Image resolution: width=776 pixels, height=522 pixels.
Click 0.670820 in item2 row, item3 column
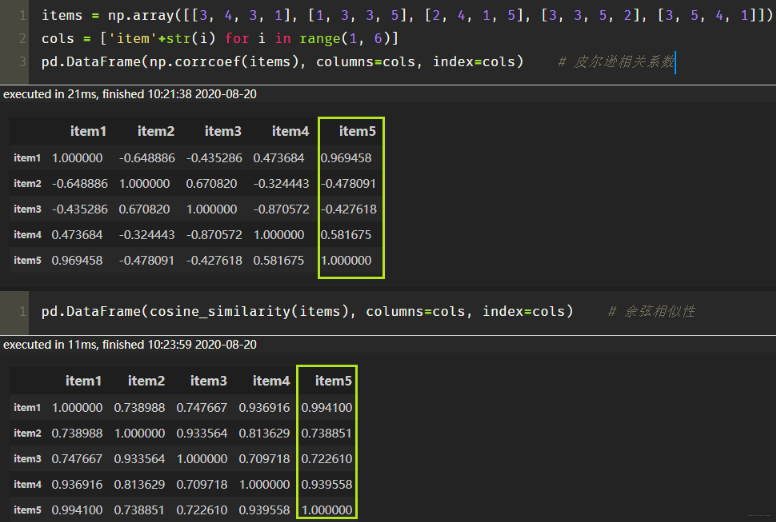pos(211,184)
